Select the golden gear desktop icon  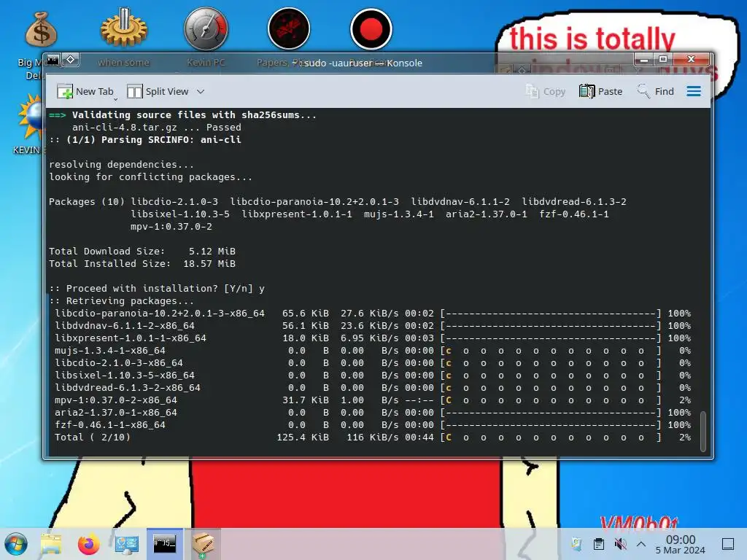click(123, 28)
